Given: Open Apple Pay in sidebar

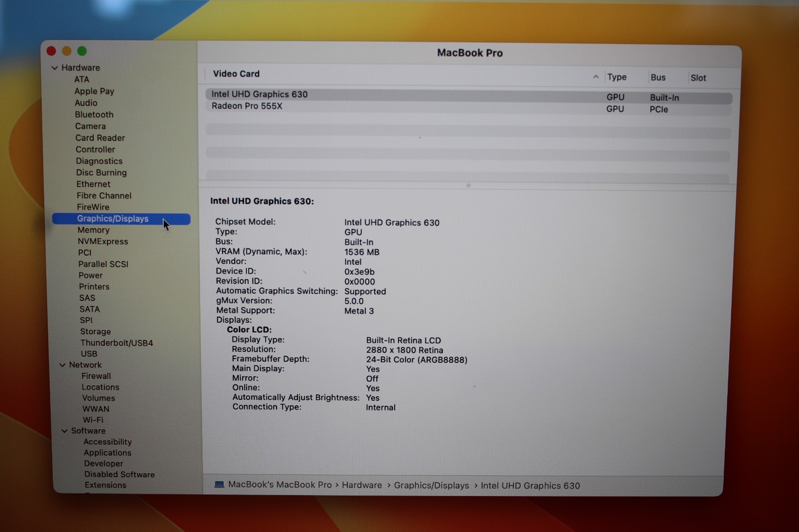Looking at the screenshot, I should [94, 91].
